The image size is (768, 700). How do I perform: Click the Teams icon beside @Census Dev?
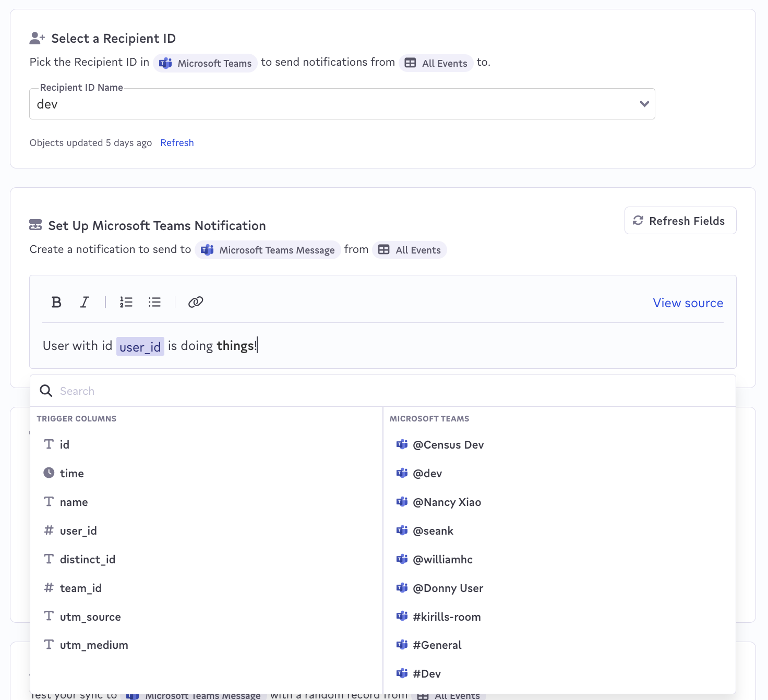[x=402, y=444]
